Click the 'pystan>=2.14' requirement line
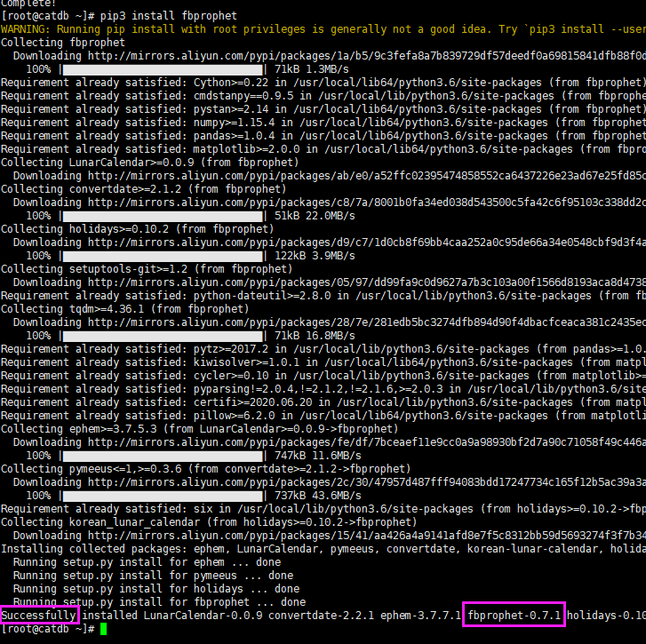This screenshot has width=646, height=644. coord(323,109)
